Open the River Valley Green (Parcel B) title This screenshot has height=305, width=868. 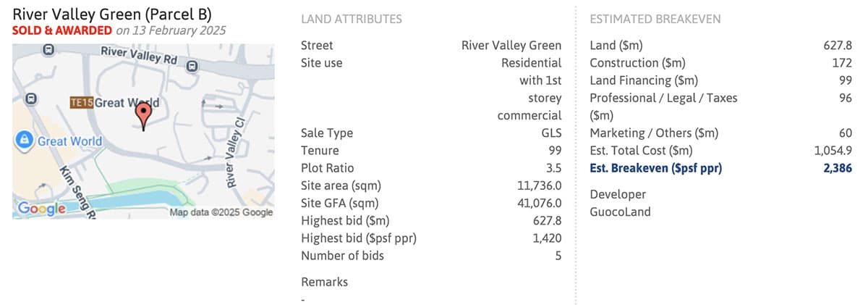[x=112, y=14]
